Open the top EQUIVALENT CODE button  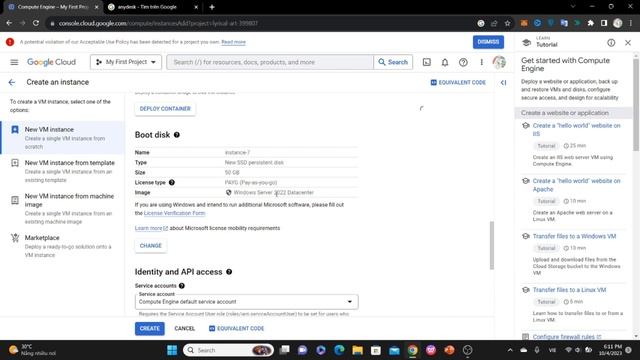[x=458, y=82]
